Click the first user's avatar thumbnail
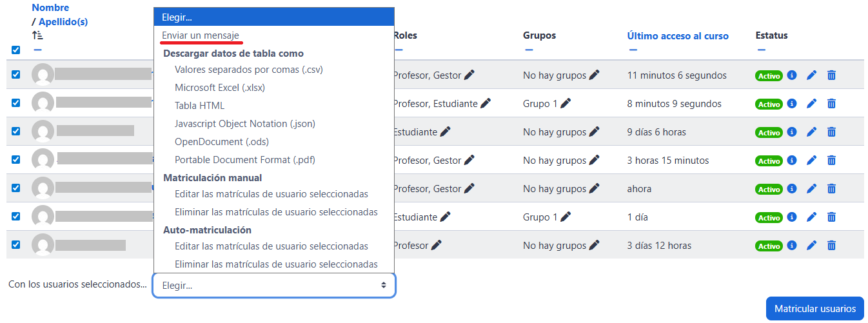Screen dimensions: 868x323 [43, 75]
